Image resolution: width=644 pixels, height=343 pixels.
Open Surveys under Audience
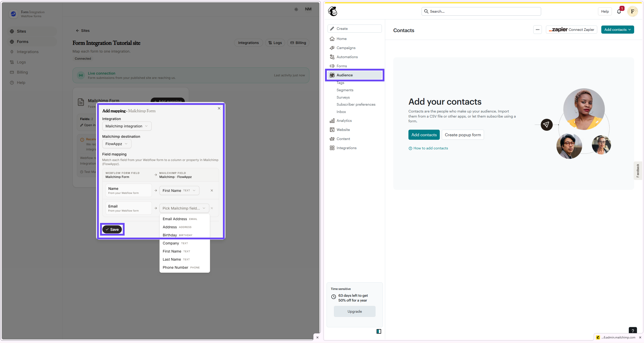coord(343,98)
